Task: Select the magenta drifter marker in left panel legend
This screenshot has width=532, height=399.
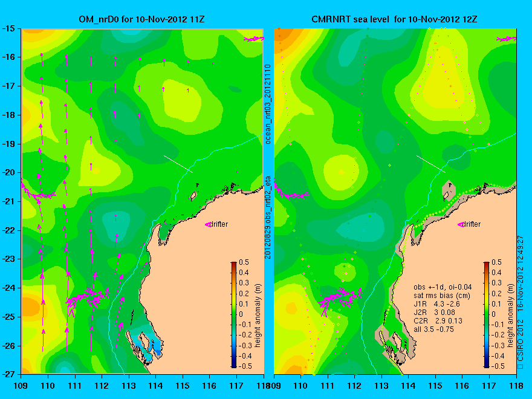Action: [207, 224]
